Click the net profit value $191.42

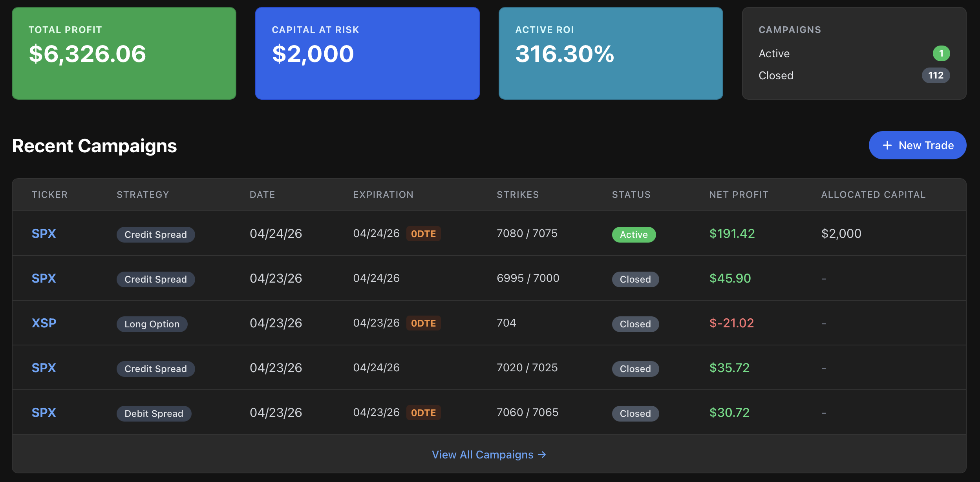[x=732, y=234]
